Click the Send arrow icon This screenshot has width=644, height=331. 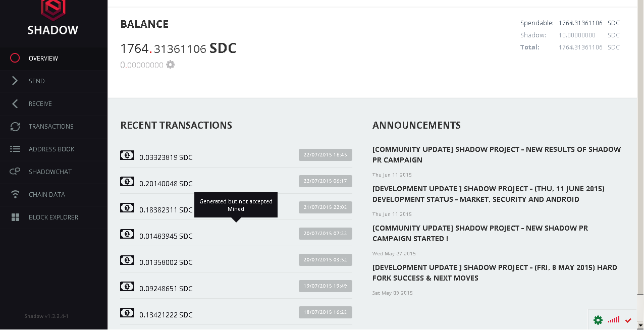pyautogui.click(x=15, y=81)
